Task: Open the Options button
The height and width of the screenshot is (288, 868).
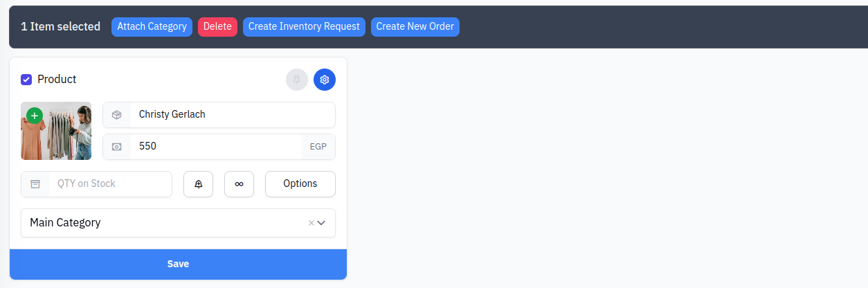Action: point(300,184)
